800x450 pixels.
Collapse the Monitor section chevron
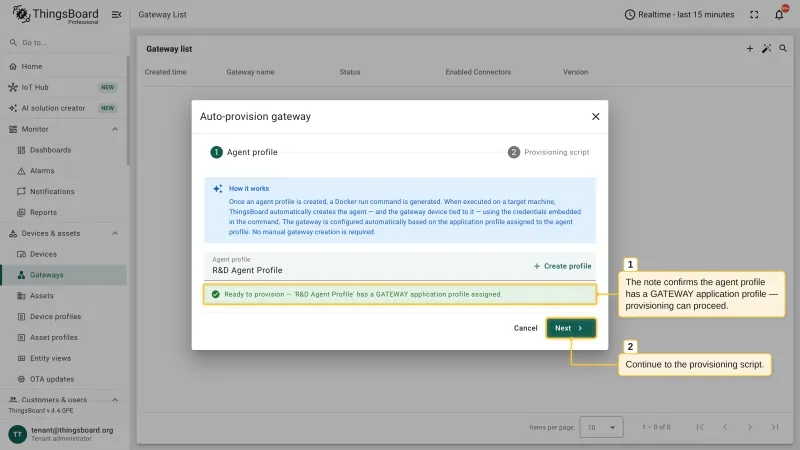coord(115,129)
